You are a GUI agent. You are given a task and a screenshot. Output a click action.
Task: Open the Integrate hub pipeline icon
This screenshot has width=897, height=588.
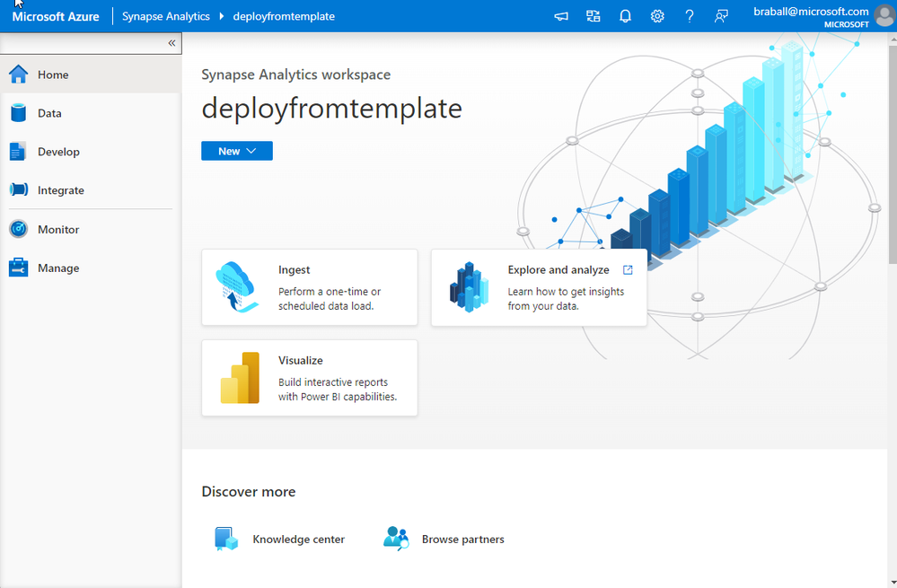(x=18, y=189)
